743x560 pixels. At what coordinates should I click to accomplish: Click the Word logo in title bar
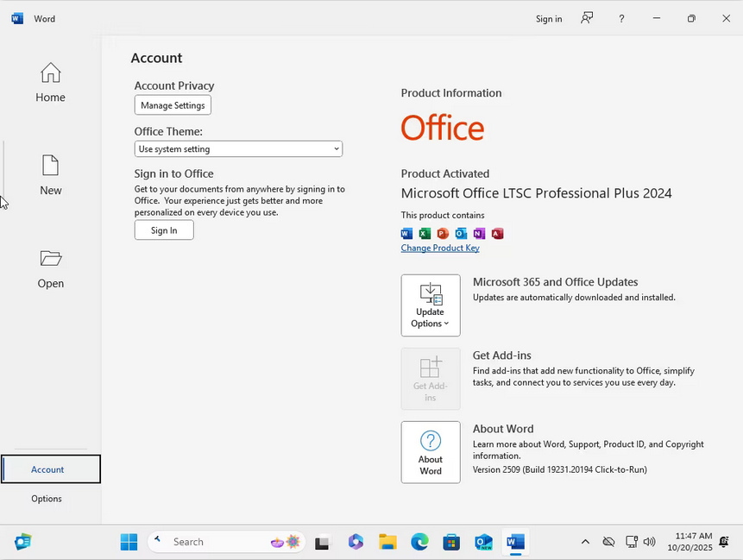coord(17,18)
